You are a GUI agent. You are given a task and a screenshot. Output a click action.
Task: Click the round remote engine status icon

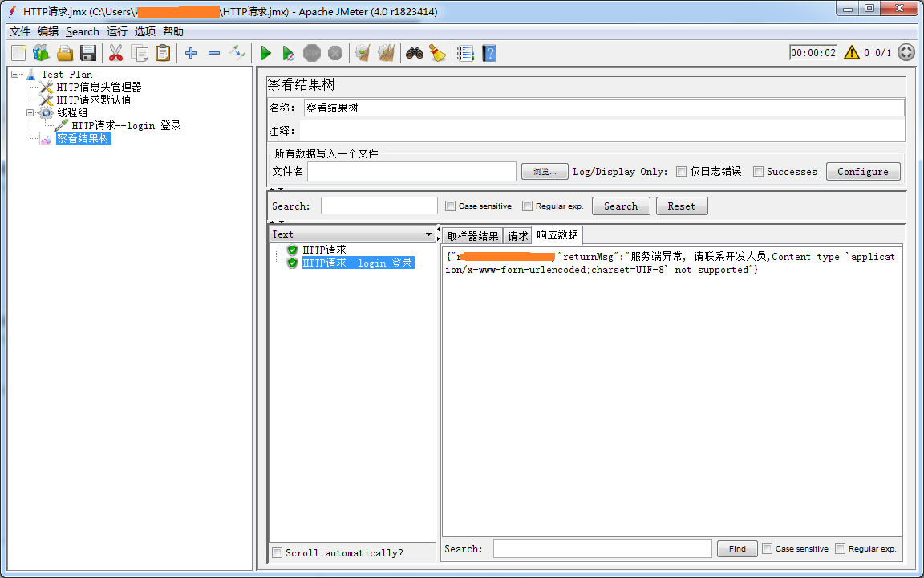906,52
